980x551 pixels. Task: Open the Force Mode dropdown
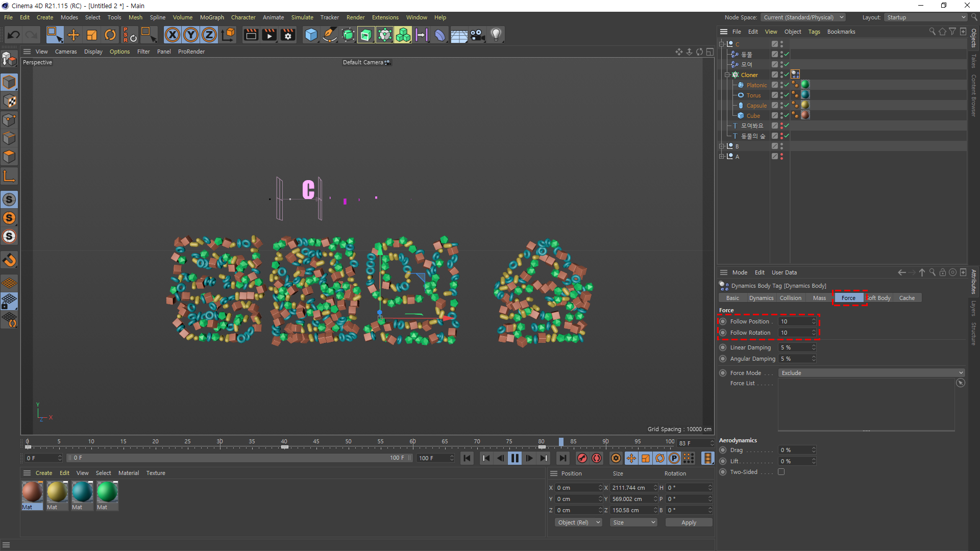click(x=871, y=373)
